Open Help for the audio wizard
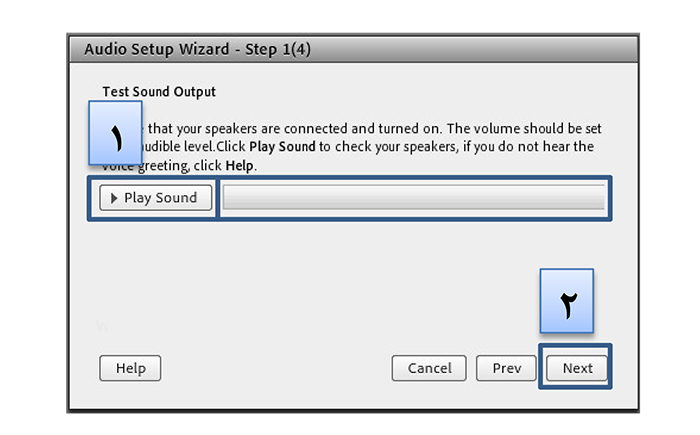The width and height of the screenshot is (700, 435). (130, 368)
